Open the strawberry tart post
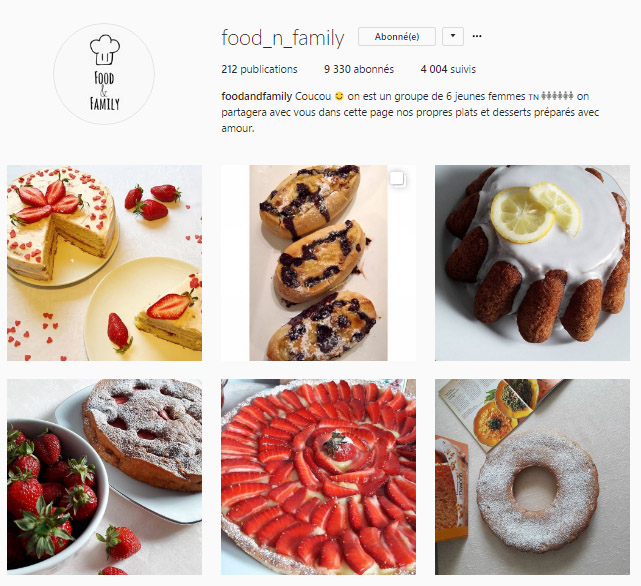Viewport: 641px width, 586px height. tap(318, 477)
